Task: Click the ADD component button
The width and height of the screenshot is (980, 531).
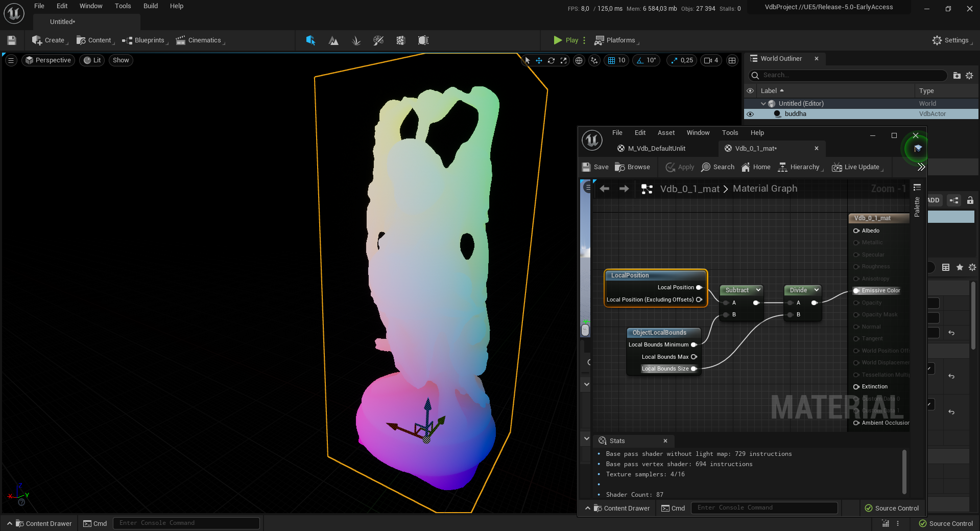Action: point(934,200)
